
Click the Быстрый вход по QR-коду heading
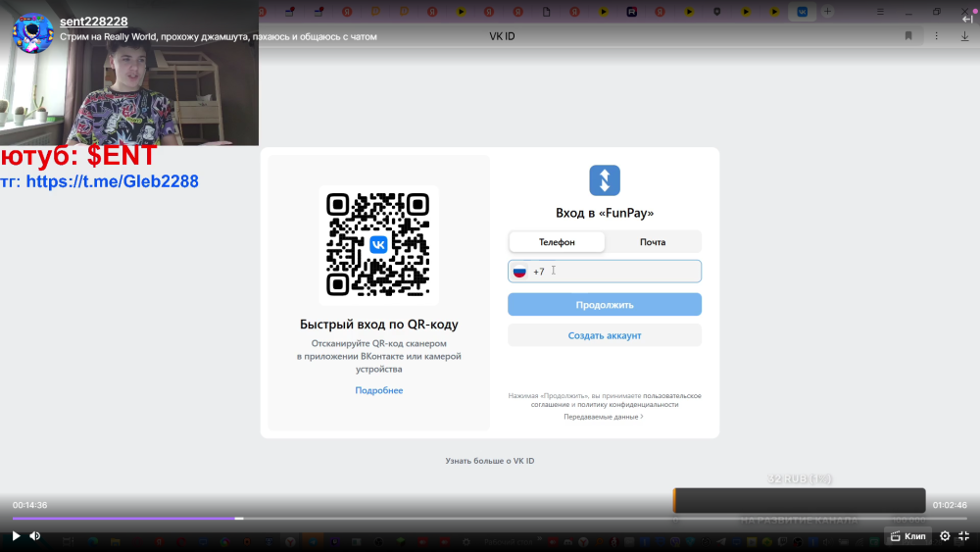378,324
